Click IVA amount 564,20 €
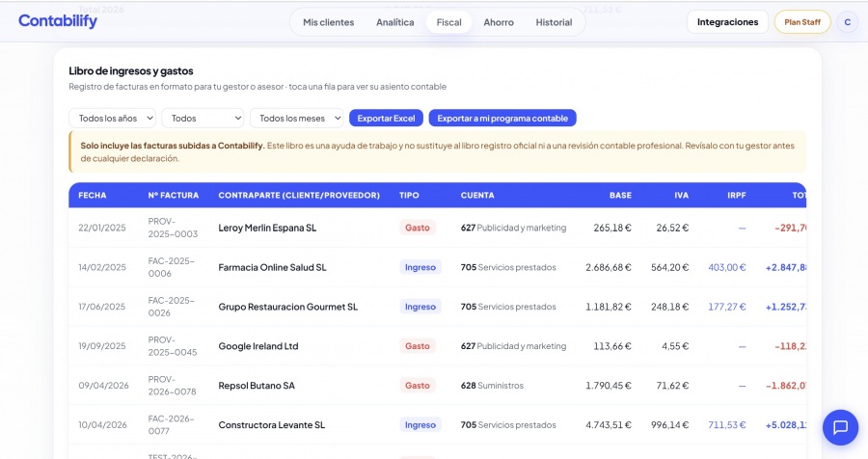The image size is (868, 459). click(670, 267)
